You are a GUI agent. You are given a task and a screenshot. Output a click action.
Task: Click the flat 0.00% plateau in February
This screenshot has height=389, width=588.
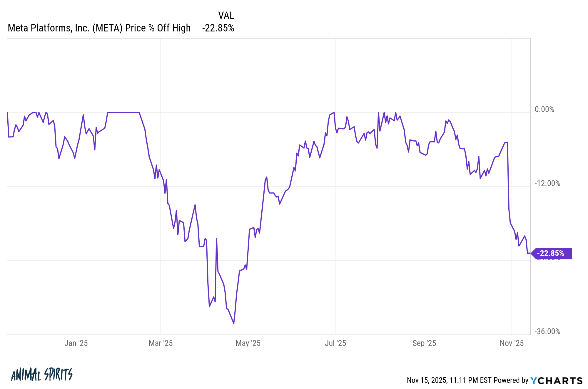[123, 112]
